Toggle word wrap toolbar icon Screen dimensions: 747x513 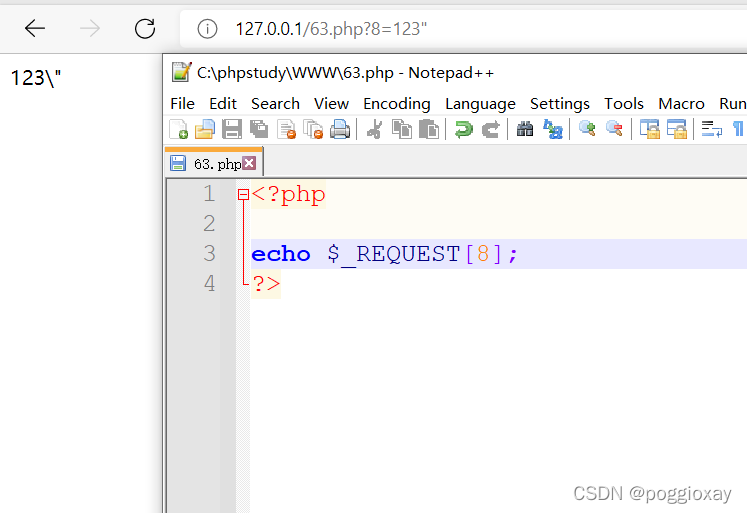711,129
